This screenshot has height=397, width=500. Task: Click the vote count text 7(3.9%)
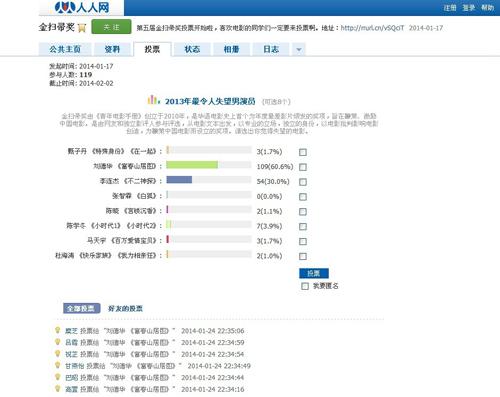pyautogui.click(x=269, y=226)
